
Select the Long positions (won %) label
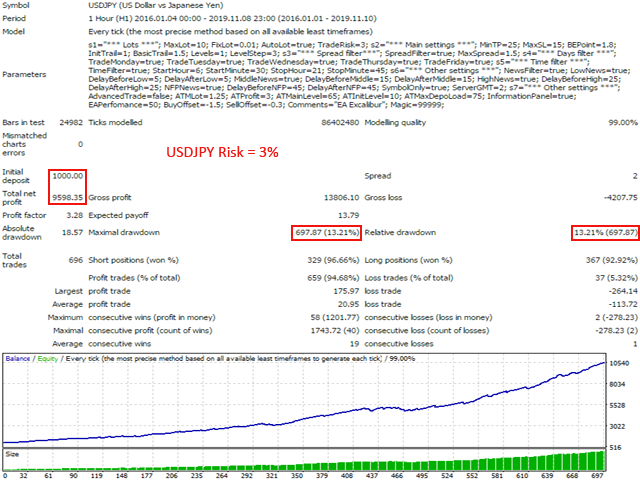[408, 260]
